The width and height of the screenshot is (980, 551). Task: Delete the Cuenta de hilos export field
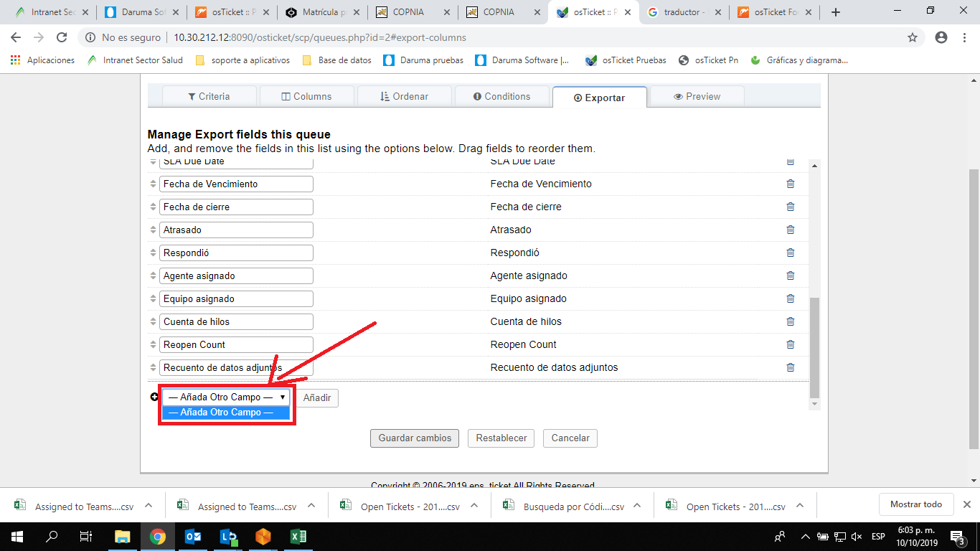click(790, 321)
